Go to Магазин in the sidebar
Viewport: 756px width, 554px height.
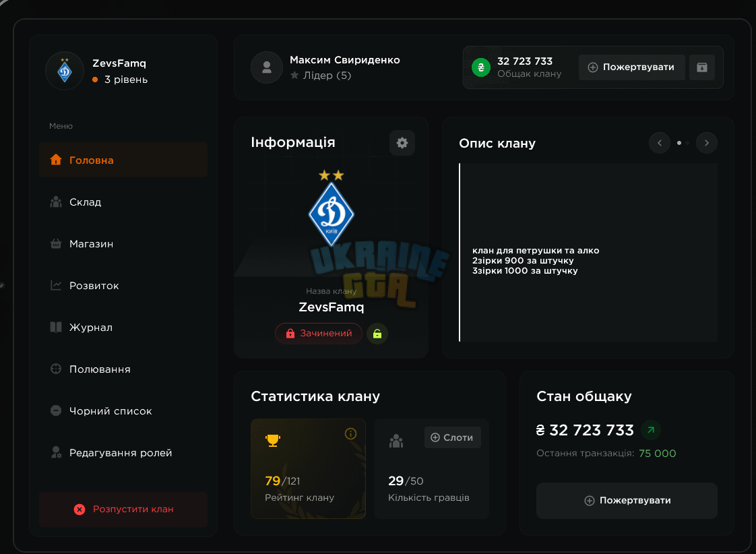123,243
